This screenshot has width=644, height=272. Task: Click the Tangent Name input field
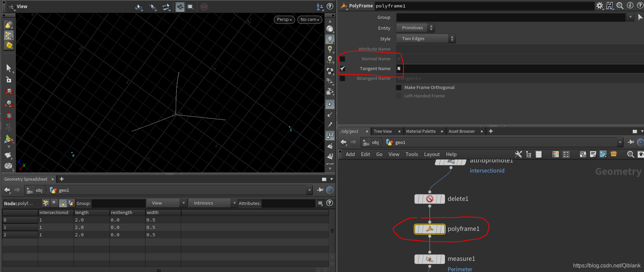(520, 68)
